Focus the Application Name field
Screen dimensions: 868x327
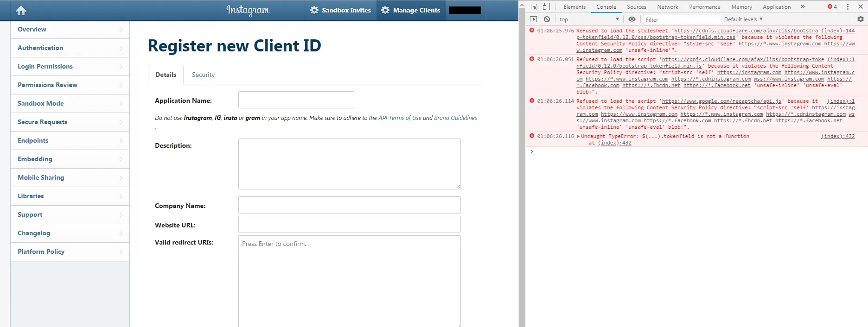[x=296, y=100]
